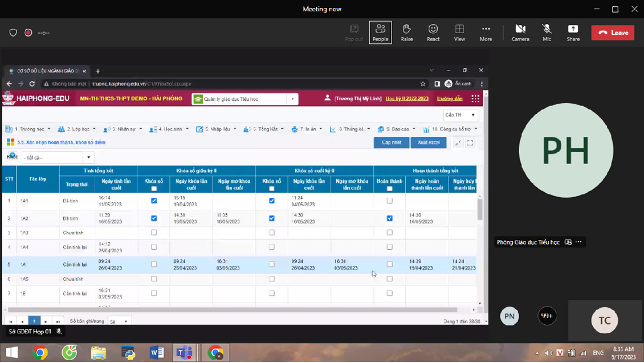This screenshot has width=644, height=363.
Task: Share your screen content
Action: (573, 32)
